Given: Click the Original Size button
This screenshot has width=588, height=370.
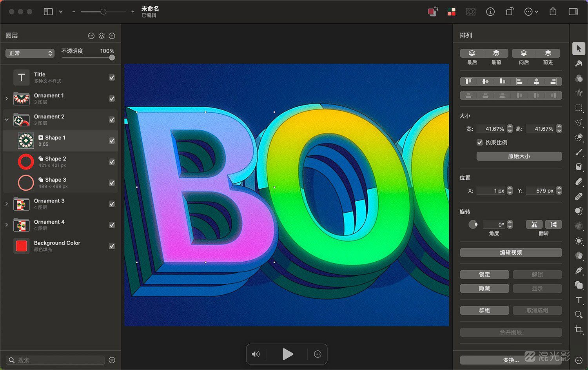Looking at the screenshot, I should (519, 156).
